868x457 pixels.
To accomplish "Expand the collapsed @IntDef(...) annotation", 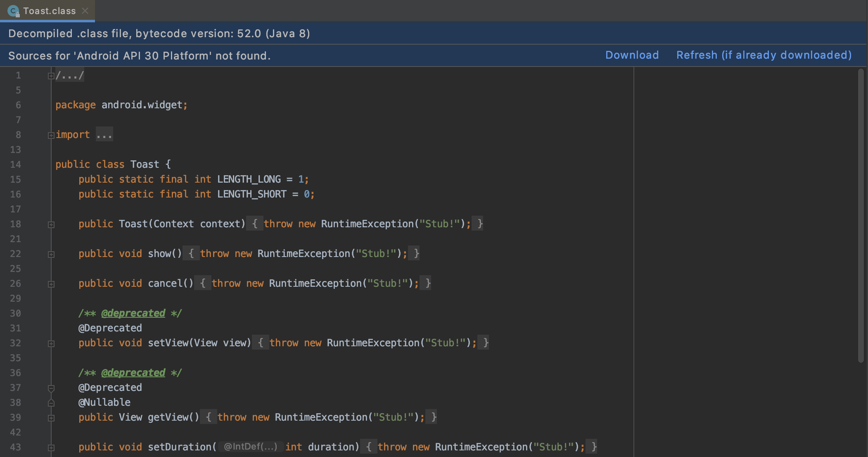I will (250, 447).
